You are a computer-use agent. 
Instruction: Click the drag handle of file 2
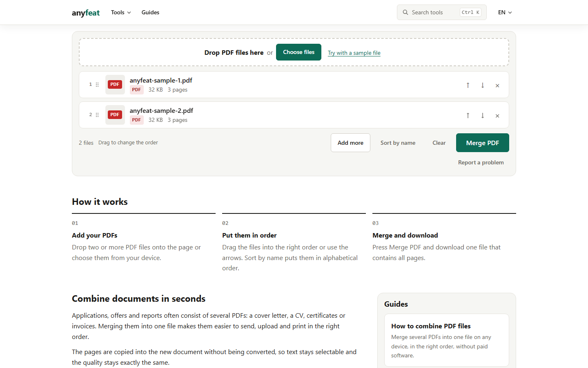97,115
